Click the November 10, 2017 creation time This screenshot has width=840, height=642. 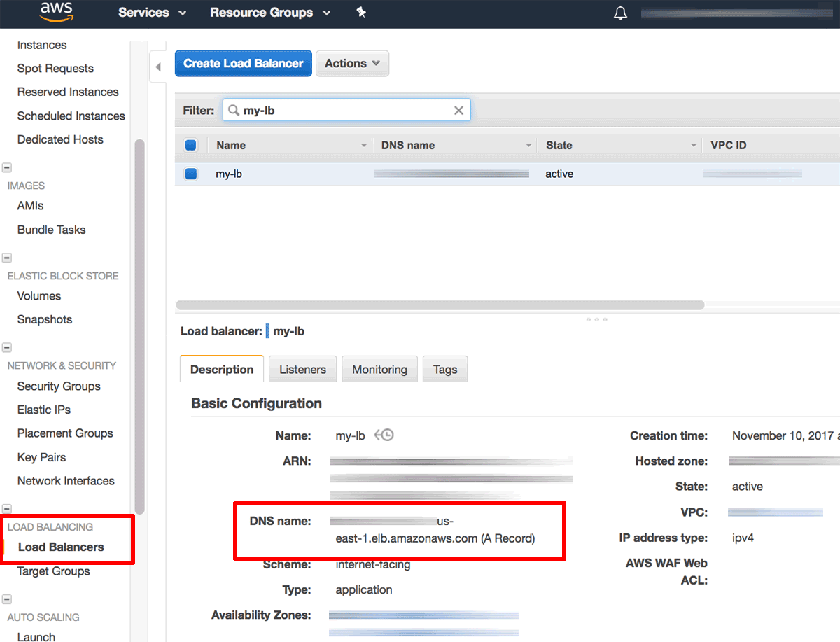tap(785, 435)
